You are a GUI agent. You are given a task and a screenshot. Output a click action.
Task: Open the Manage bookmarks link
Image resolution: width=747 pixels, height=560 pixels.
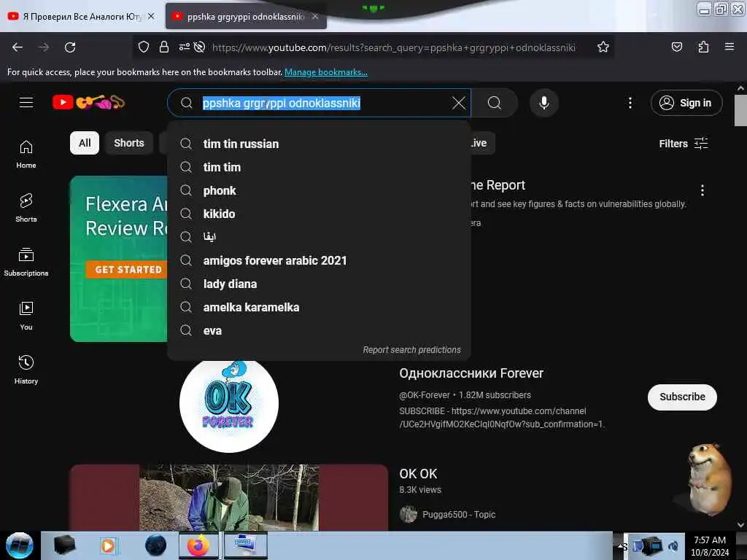tap(326, 72)
